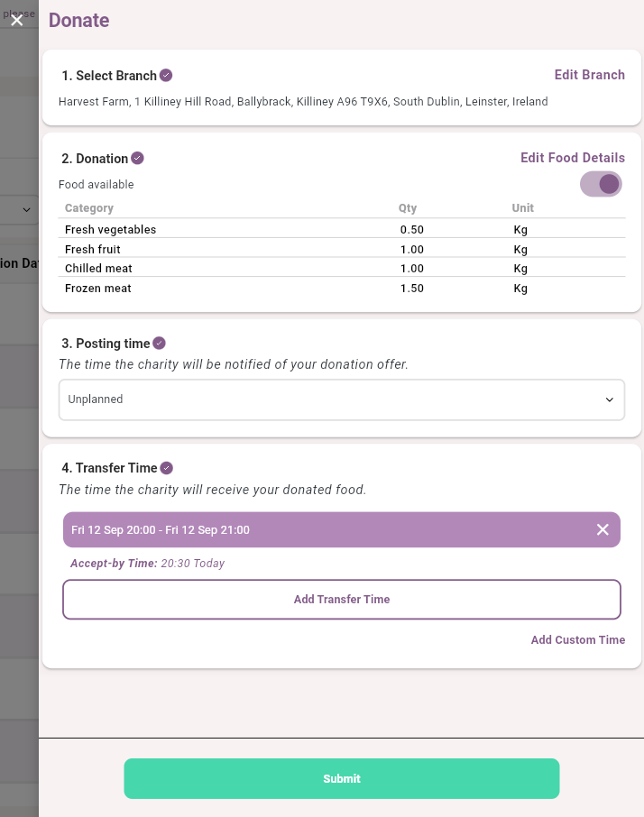Image resolution: width=644 pixels, height=817 pixels.
Task: Click the posting time dropdown chevron arrow
Action: coord(609,399)
